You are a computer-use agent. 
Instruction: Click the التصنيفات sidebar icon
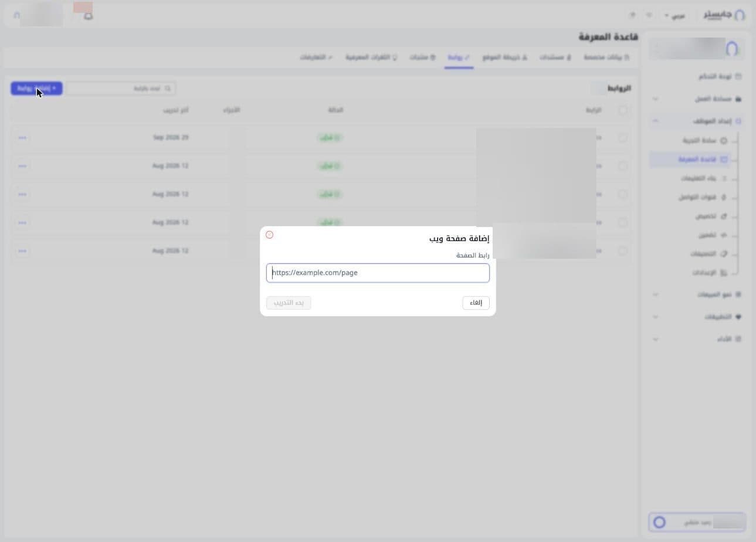(724, 254)
